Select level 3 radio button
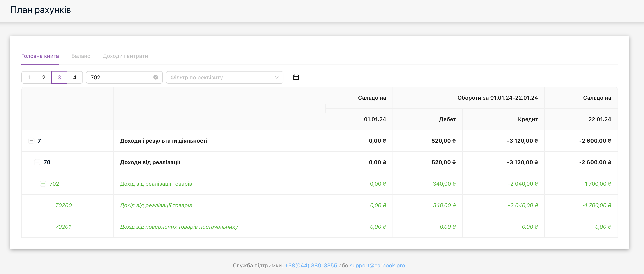 [59, 77]
